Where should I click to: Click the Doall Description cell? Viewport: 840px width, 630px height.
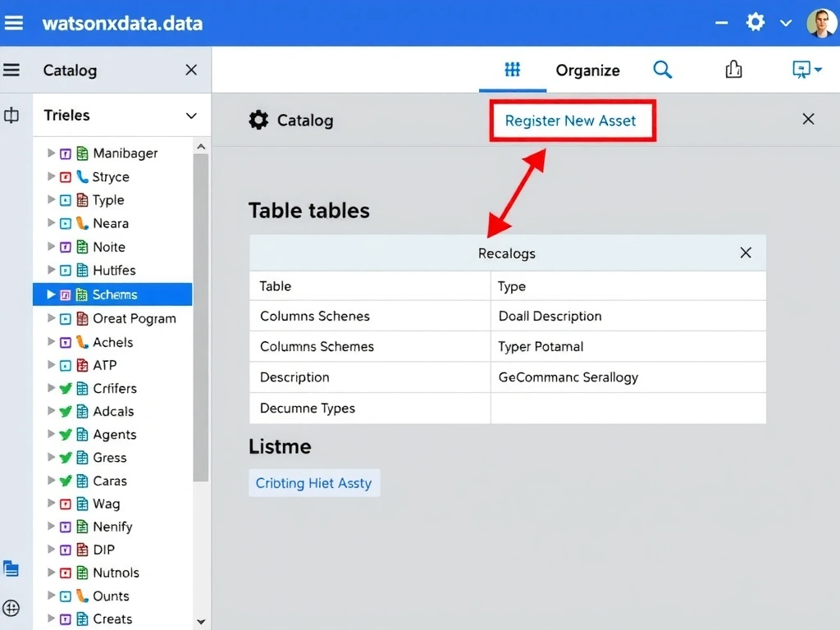(x=628, y=316)
